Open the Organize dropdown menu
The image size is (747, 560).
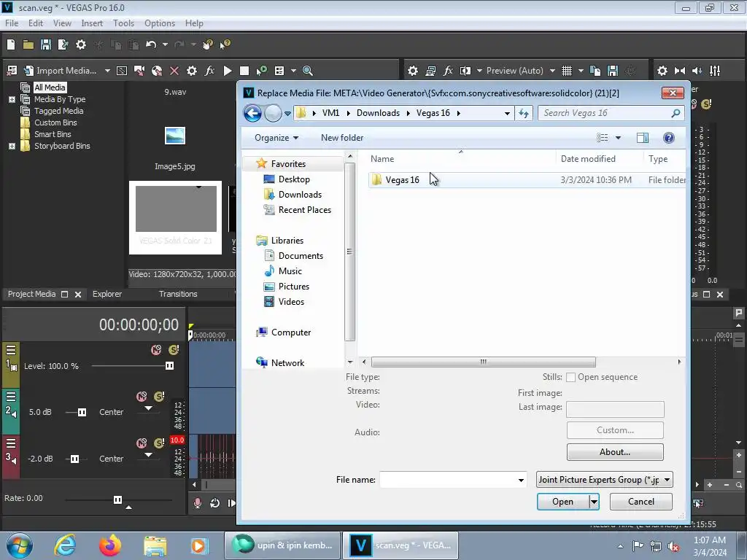[276, 138]
